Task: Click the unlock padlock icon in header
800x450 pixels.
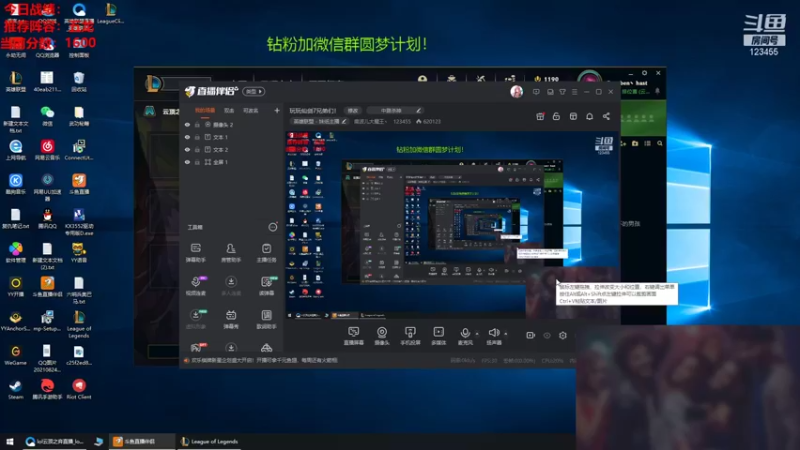Action: click(556, 116)
